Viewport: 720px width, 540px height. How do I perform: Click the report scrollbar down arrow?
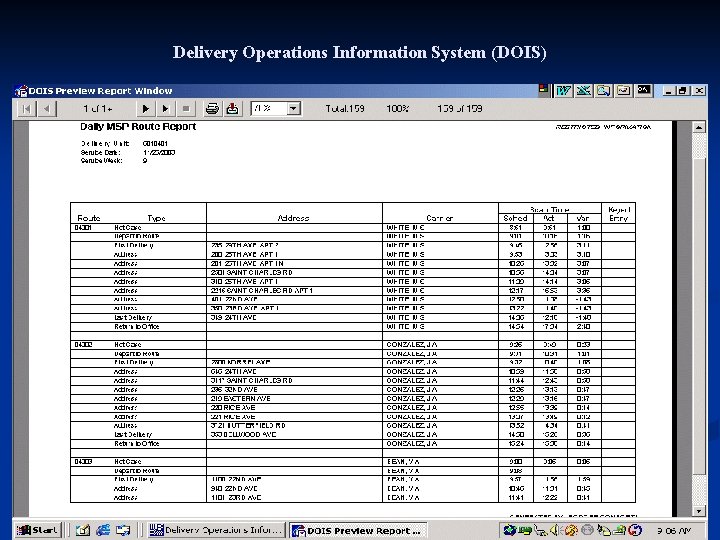tap(698, 511)
